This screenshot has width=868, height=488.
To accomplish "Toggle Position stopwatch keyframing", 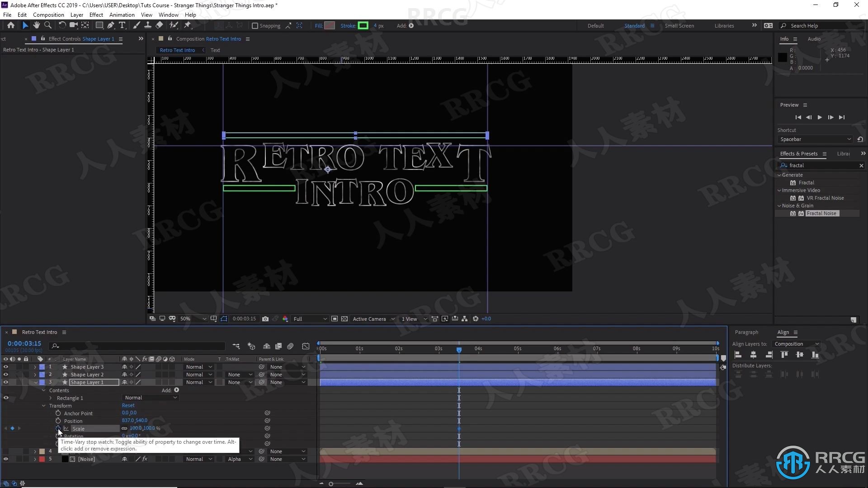I will click(58, 421).
